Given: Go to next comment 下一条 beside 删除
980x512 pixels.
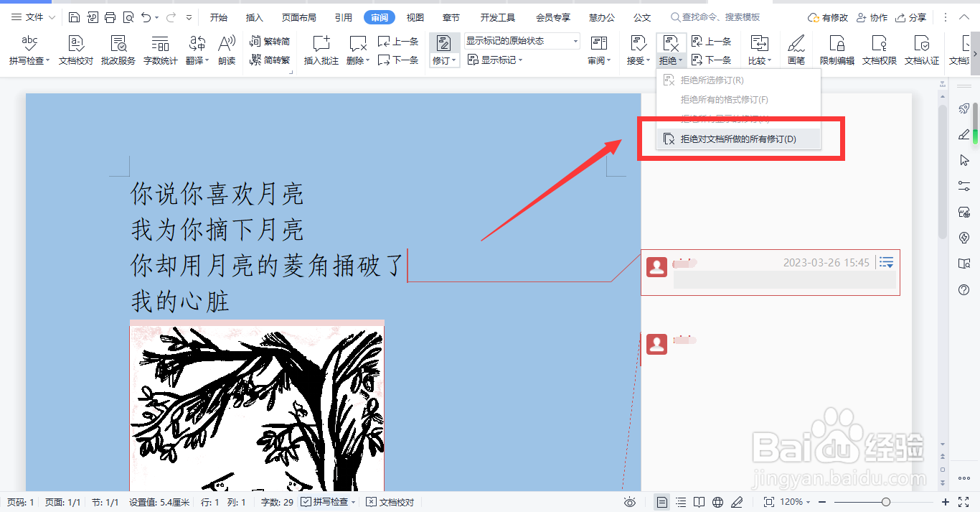Looking at the screenshot, I should [x=398, y=60].
